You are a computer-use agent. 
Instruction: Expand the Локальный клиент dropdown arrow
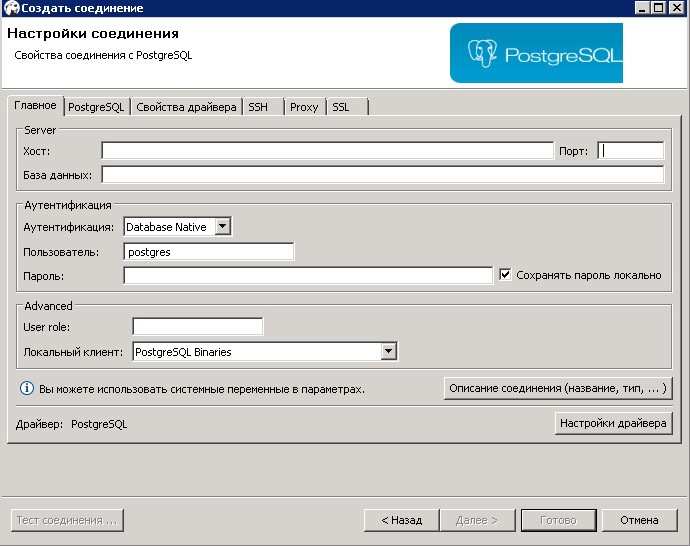(x=389, y=352)
